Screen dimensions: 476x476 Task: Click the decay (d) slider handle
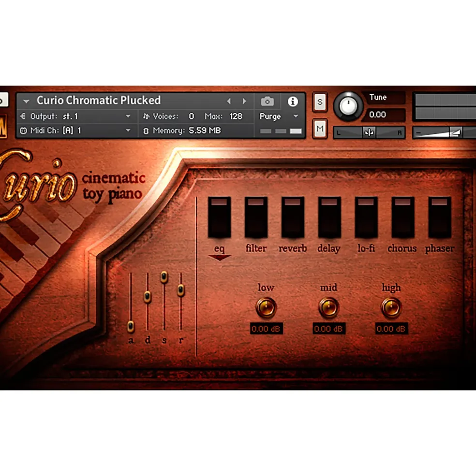click(148, 297)
